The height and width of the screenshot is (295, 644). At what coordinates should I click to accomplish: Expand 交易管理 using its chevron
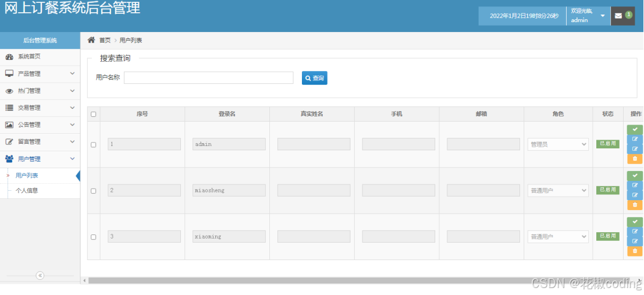click(72, 108)
